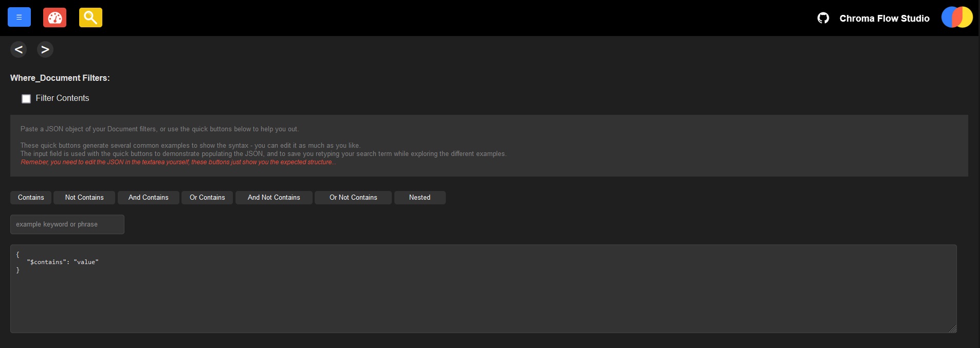Viewport: 980px width, 348px height.
Task: Open the GitHub logo link
Action: click(x=823, y=18)
